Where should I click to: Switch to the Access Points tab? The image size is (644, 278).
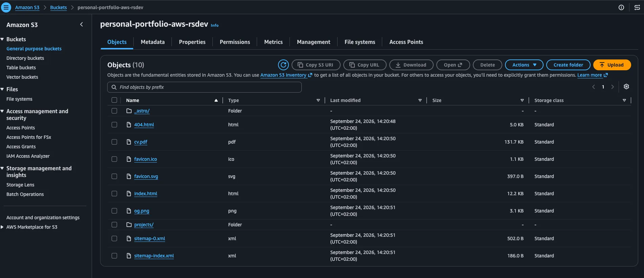coord(406,42)
